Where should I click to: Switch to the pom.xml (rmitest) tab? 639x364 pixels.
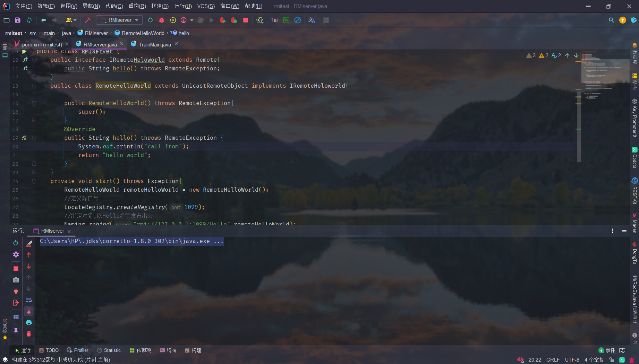[x=42, y=44]
